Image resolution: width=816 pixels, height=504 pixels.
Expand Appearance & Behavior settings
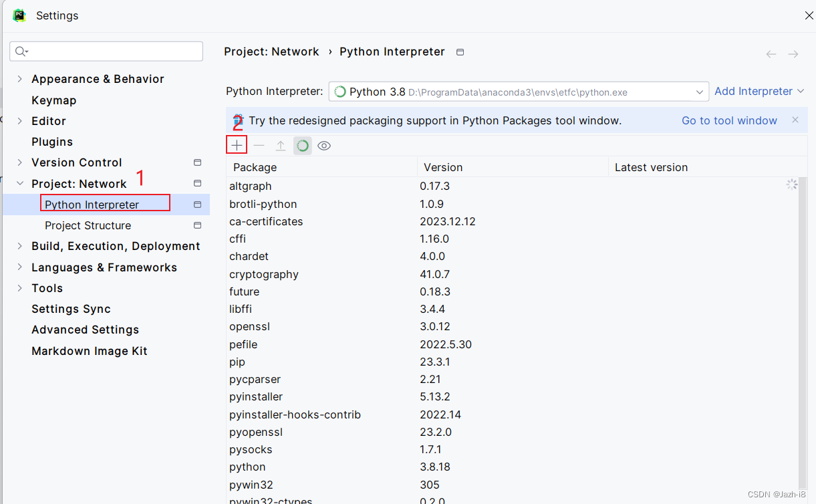tap(19, 79)
